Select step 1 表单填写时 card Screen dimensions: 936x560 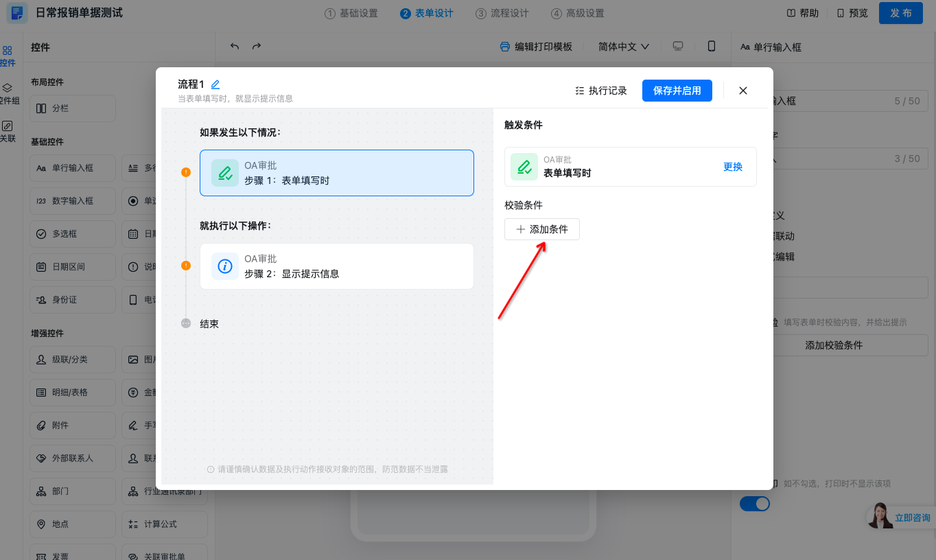click(336, 173)
